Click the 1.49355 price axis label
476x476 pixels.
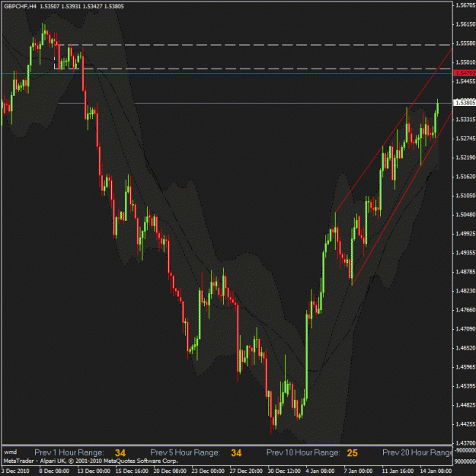[465, 253]
